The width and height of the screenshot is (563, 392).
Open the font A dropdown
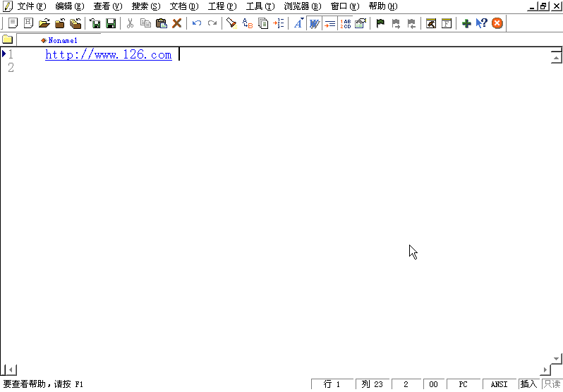pyautogui.click(x=298, y=23)
